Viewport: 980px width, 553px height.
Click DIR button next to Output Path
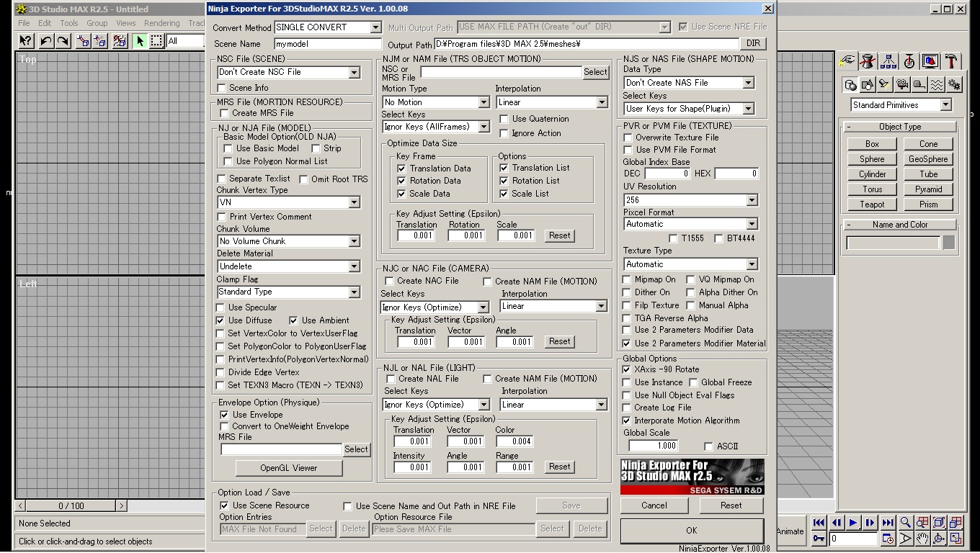753,44
